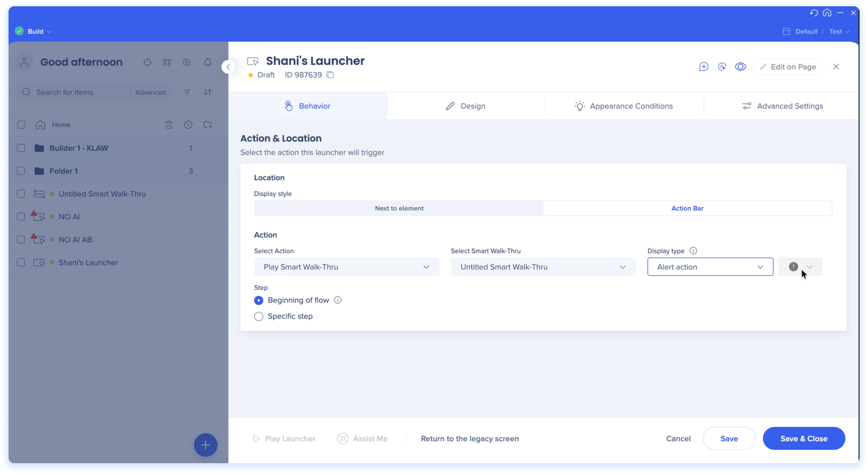
Task: Click the apps grid icon in the sidebar
Action: pyautogui.click(x=167, y=62)
